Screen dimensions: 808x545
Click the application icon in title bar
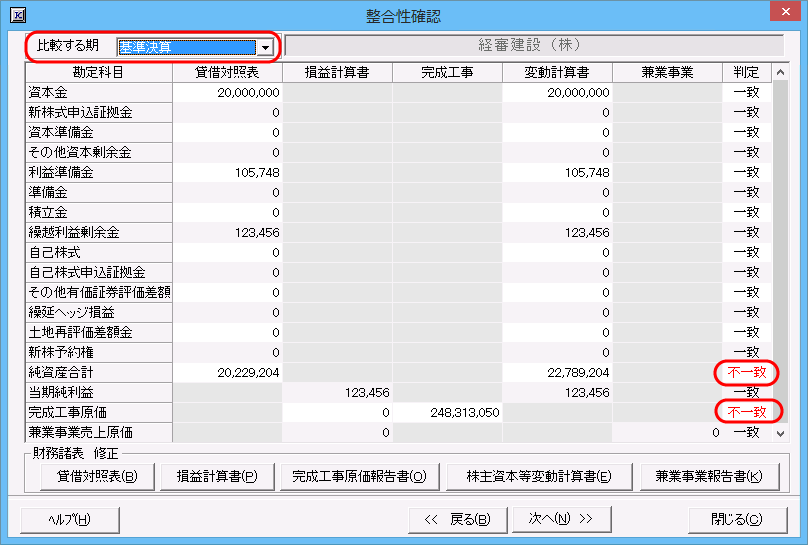[18, 14]
